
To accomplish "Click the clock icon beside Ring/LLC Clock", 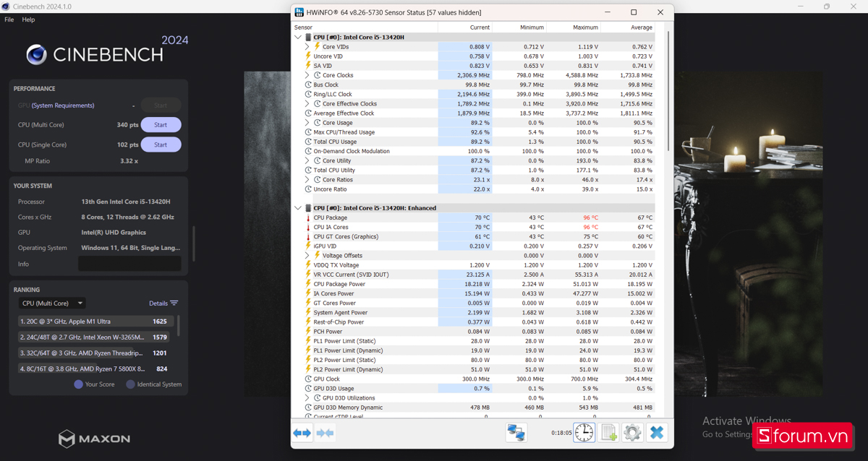I will (308, 94).
